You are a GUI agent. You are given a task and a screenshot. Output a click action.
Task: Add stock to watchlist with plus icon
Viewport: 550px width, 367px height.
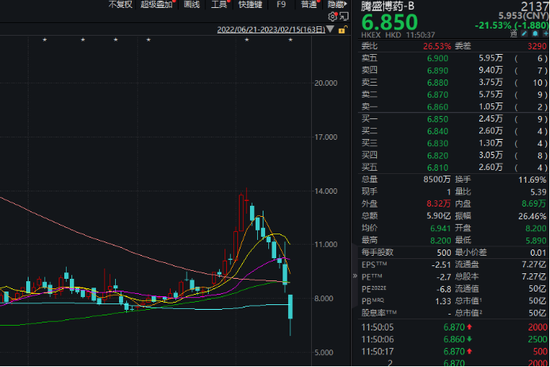pyautogui.click(x=545, y=34)
